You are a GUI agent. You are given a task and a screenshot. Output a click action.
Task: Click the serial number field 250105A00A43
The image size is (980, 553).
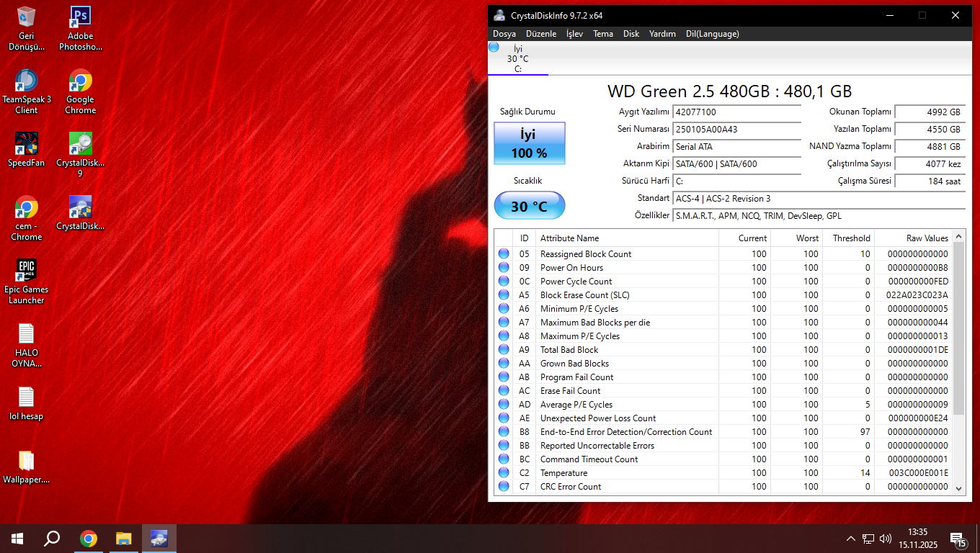(x=736, y=130)
